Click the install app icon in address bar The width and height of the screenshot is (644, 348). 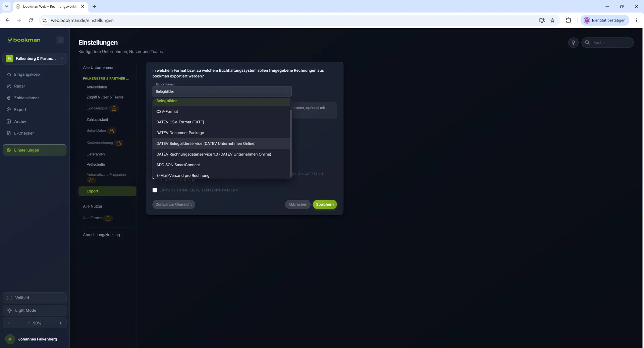tap(542, 20)
